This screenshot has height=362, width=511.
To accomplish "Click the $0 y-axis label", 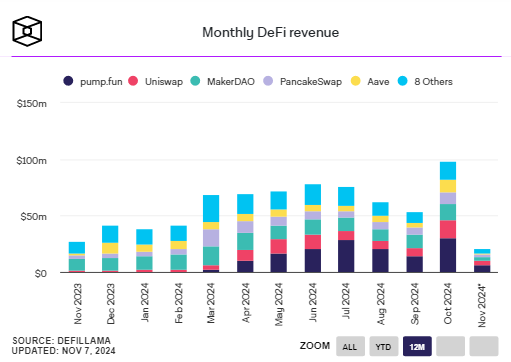I will (x=41, y=273).
